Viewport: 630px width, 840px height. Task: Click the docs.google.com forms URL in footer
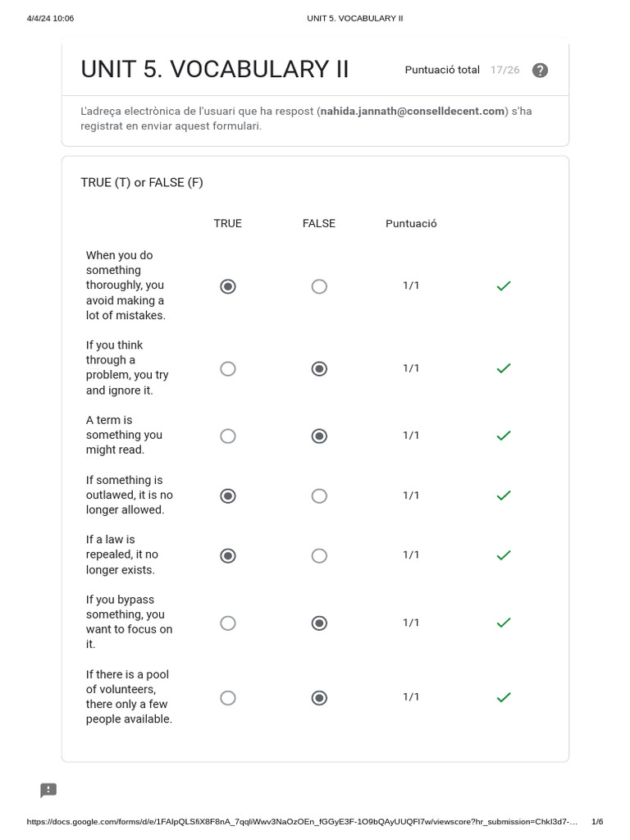coord(302,822)
